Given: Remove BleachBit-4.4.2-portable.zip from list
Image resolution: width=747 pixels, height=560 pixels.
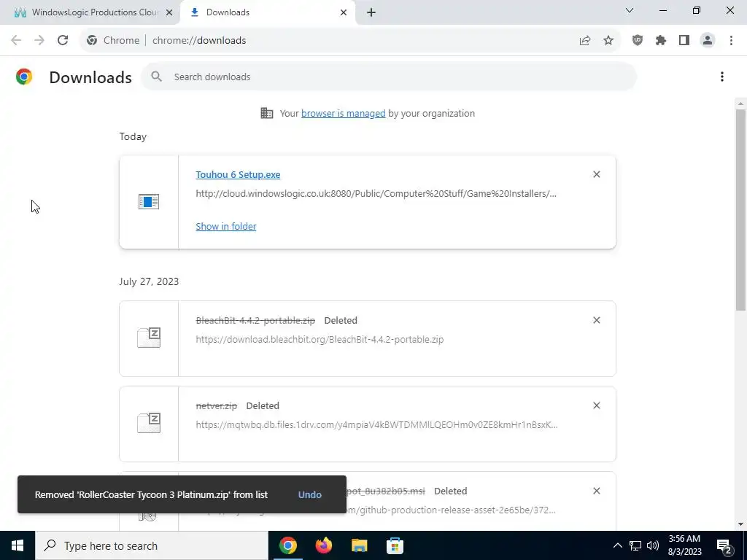Looking at the screenshot, I should (x=597, y=320).
